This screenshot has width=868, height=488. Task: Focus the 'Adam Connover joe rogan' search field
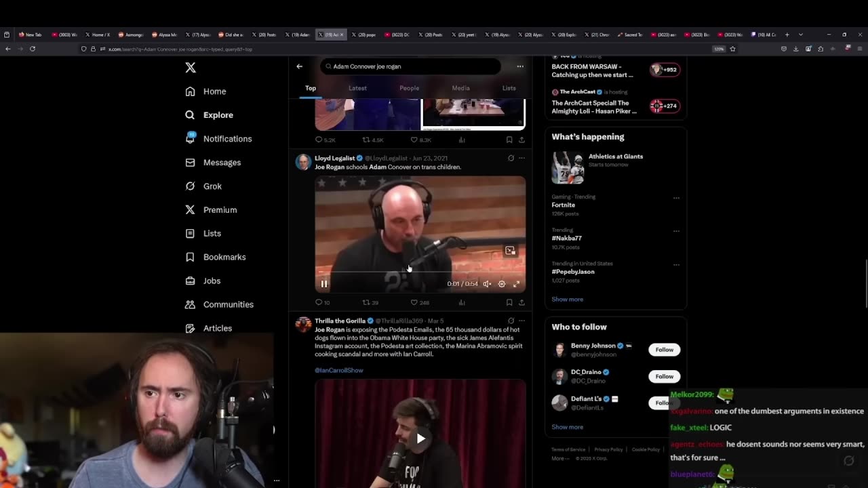[x=410, y=66]
